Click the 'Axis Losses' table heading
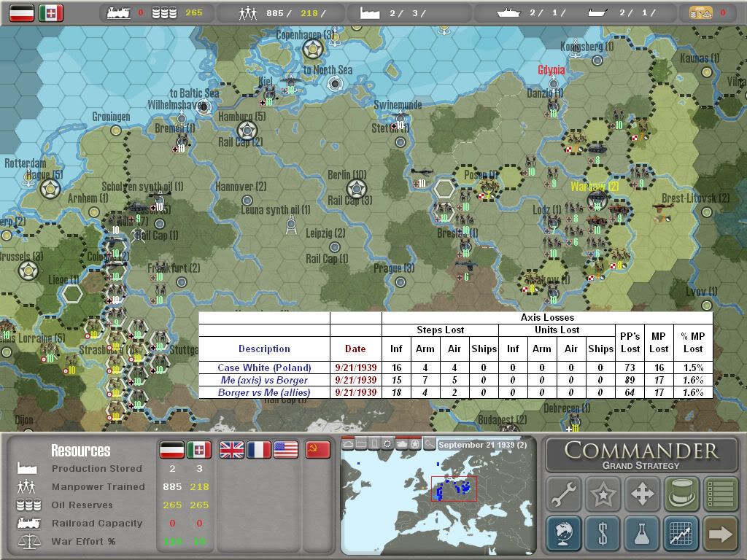Viewport: 747px width, 560px height. pyautogui.click(x=547, y=318)
